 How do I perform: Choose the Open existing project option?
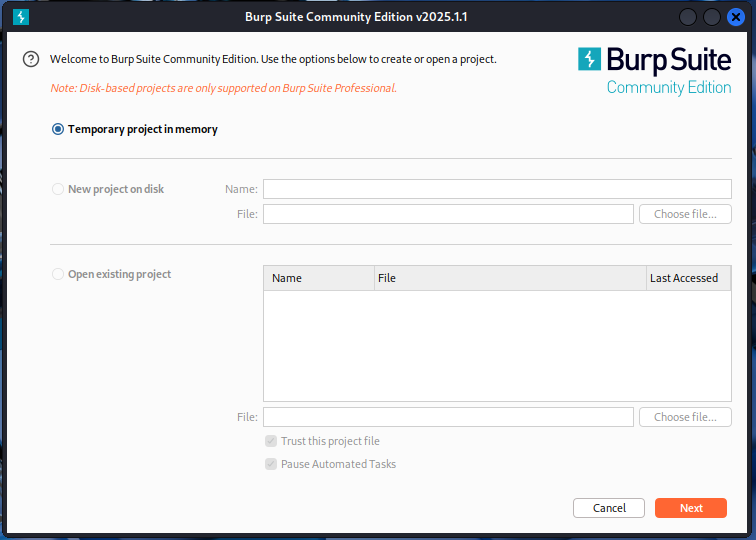(x=58, y=274)
